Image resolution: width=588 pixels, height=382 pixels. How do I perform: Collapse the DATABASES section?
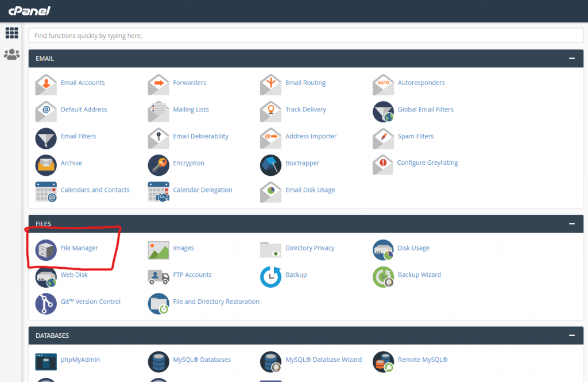pos(571,335)
